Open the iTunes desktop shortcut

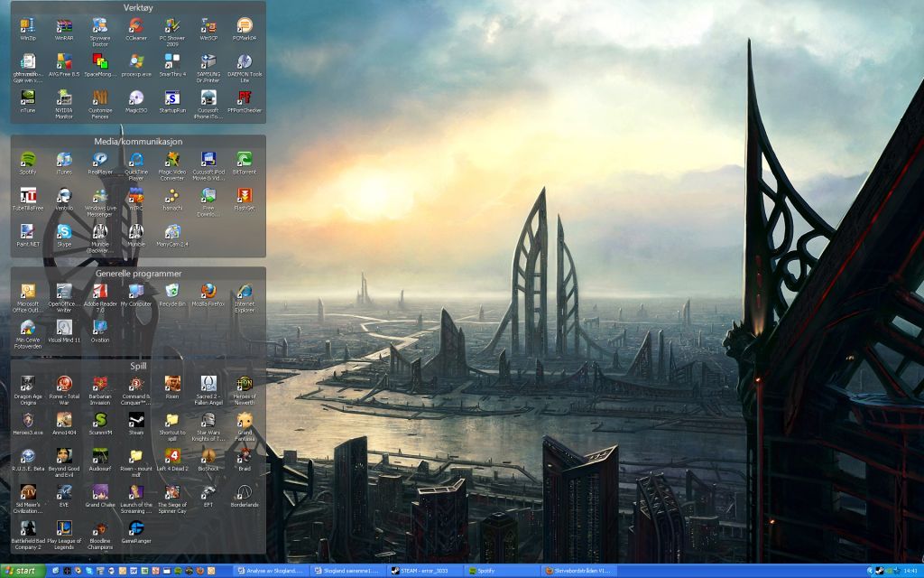64,163
